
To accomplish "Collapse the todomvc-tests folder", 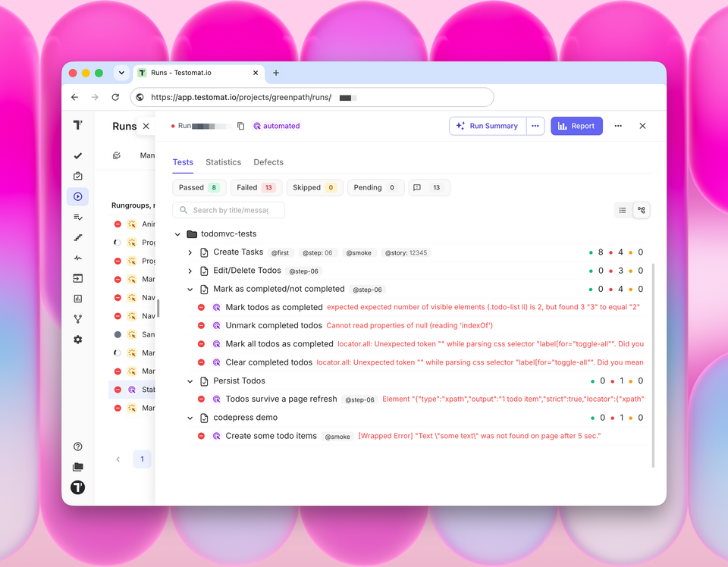I will [177, 234].
